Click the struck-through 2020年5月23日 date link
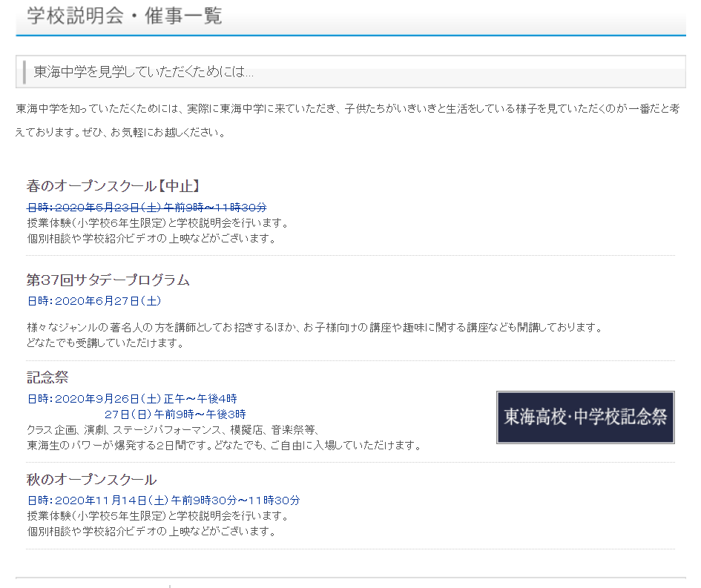 tap(146, 207)
